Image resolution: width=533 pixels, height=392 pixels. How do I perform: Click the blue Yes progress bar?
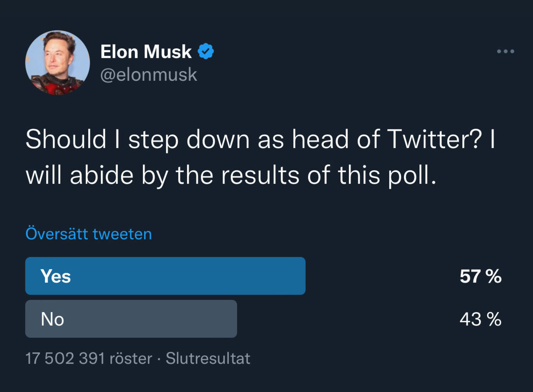pos(165,275)
